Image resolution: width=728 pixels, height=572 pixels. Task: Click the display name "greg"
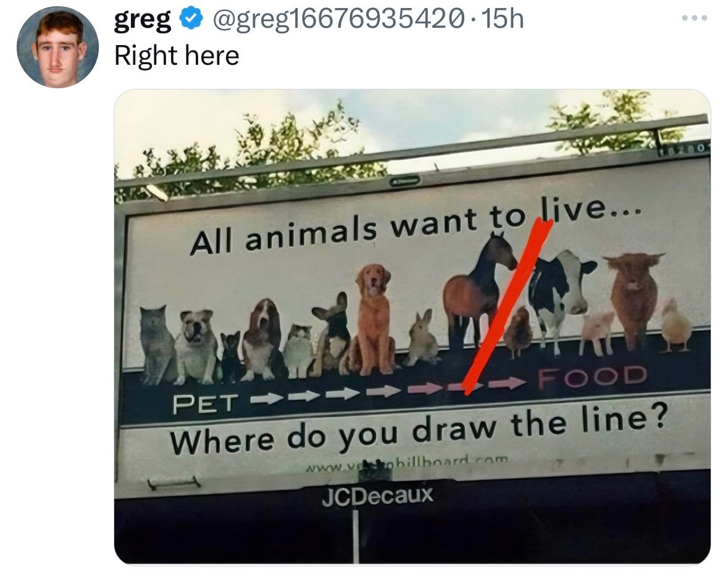click(x=142, y=20)
